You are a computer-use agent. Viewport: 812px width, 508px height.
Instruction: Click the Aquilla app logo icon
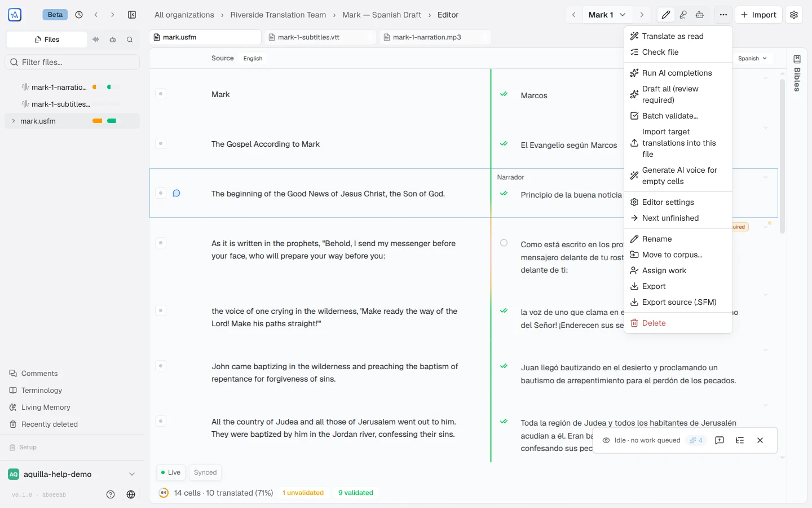[15, 15]
